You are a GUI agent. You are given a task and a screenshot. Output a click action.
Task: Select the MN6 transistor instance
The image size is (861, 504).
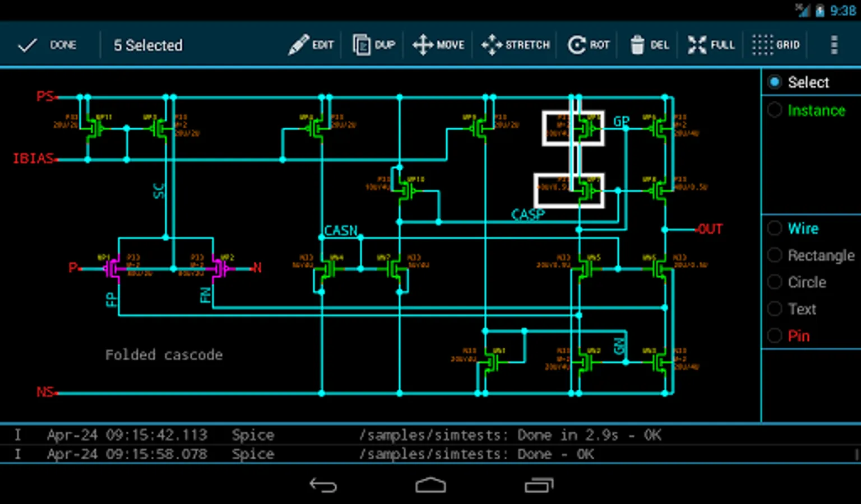(x=657, y=269)
